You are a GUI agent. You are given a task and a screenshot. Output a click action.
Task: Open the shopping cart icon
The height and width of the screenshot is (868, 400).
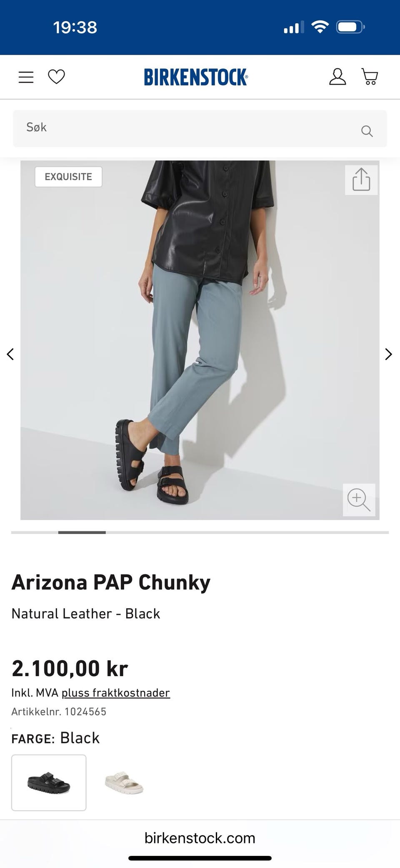click(x=370, y=77)
